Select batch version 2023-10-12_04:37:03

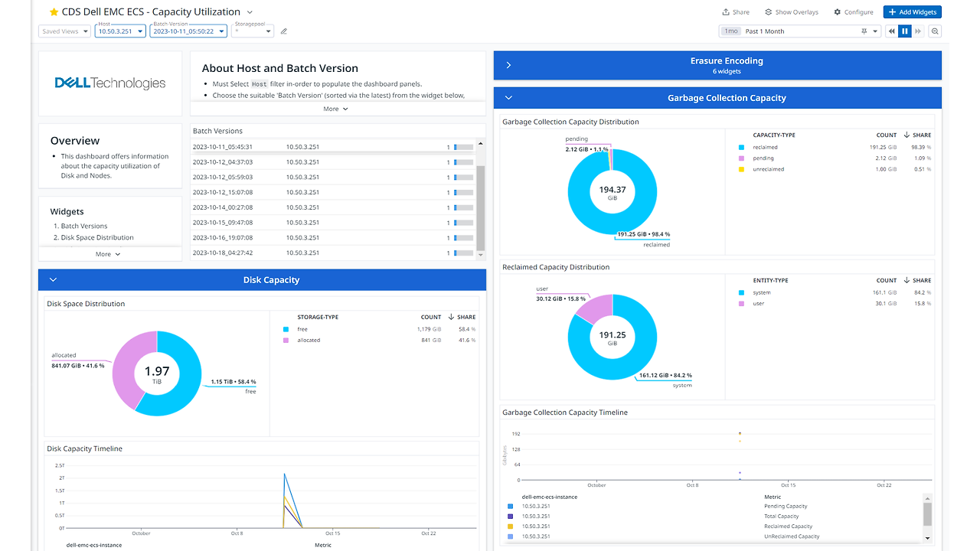coord(333,162)
